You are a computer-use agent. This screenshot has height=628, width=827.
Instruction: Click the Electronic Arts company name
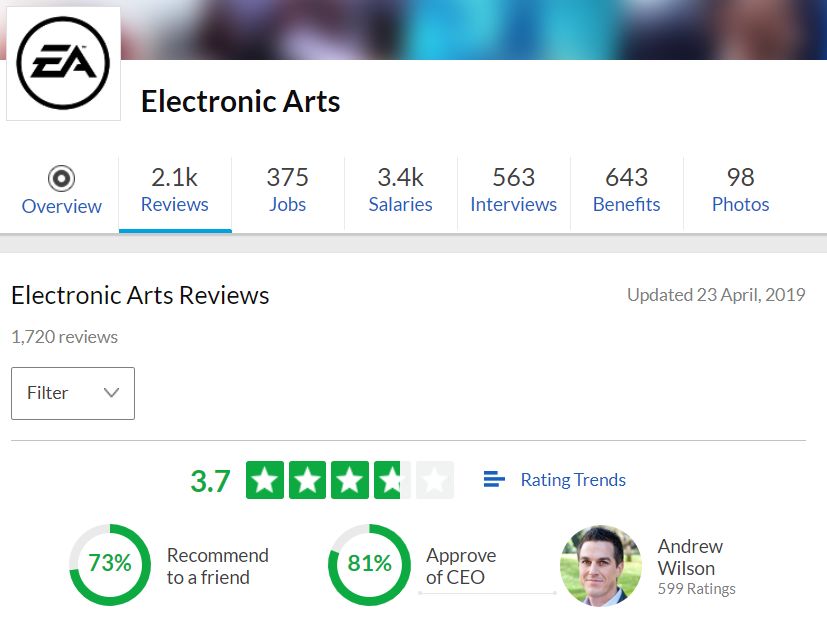click(x=241, y=101)
